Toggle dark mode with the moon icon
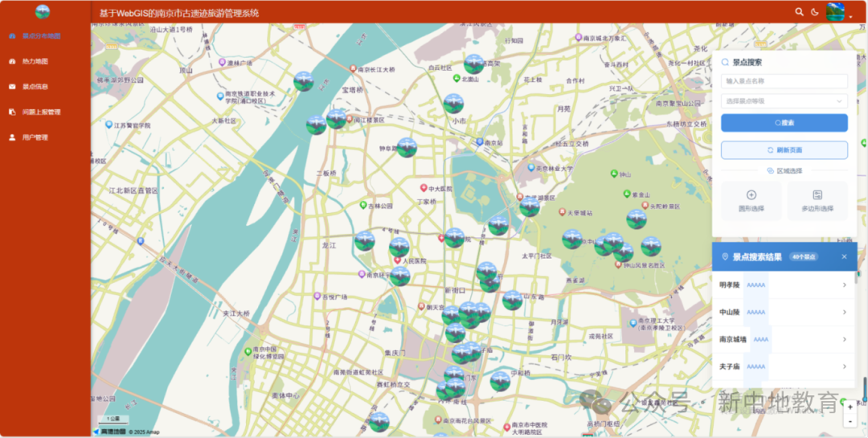Screen dimensions: 868x438 pyautogui.click(x=815, y=11)
